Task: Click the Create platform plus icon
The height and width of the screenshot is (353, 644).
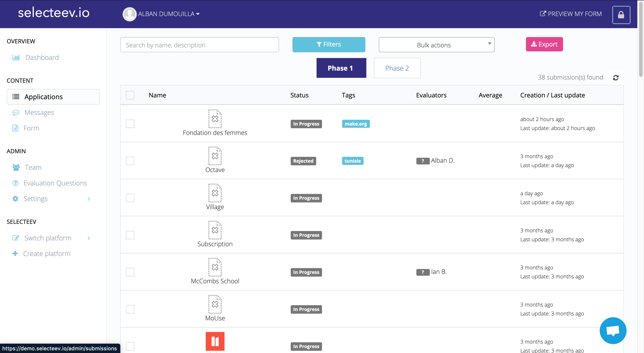Action: [15, 254]
